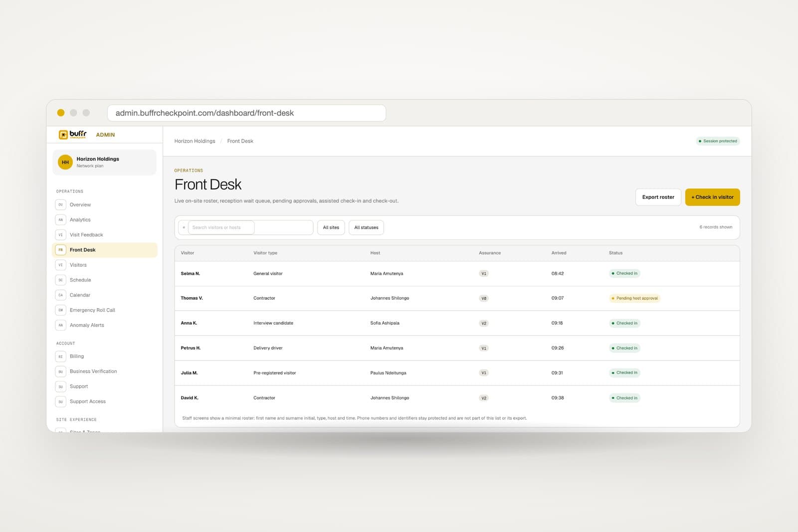Image resolution: width=798 pixels, height=532 pixels.
Task: Select the SC icon beside Schedule
Action: click(x=61, y=280)
